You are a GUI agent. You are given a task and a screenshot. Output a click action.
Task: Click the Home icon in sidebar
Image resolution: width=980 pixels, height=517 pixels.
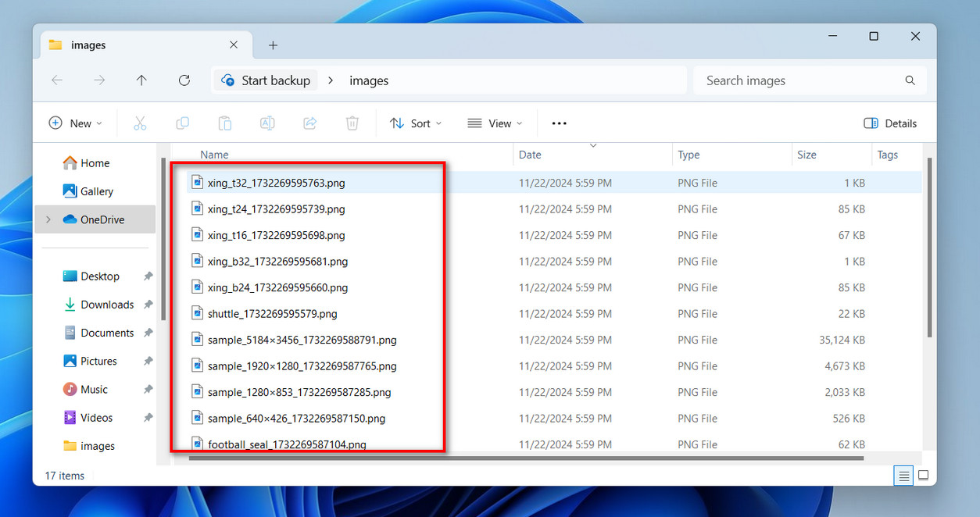click(x=69, y=163)
